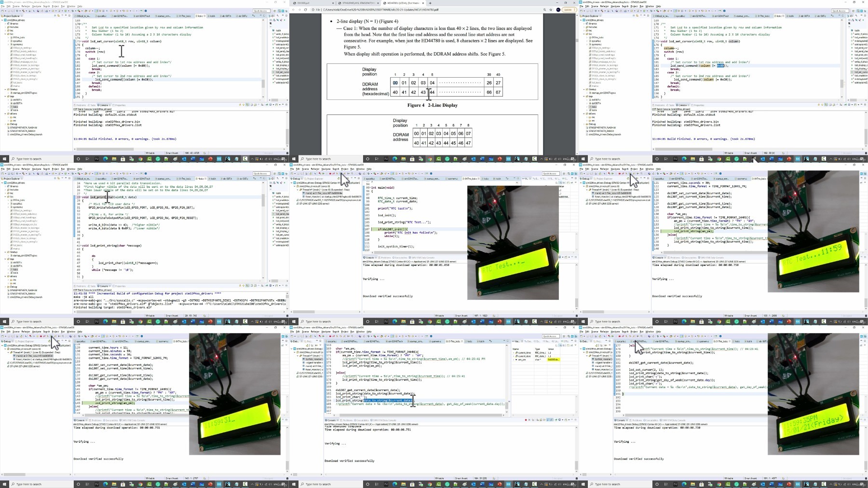Screen dimensions: 868x488
Task: Click the bookmark star in browser address bar
Action: pyautogui.click(x=551, y=10)
